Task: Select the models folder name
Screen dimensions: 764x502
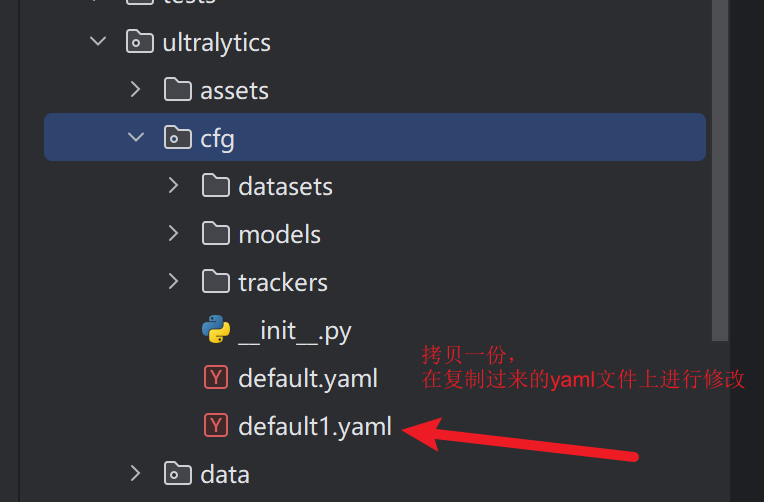Action: [280, 234]
